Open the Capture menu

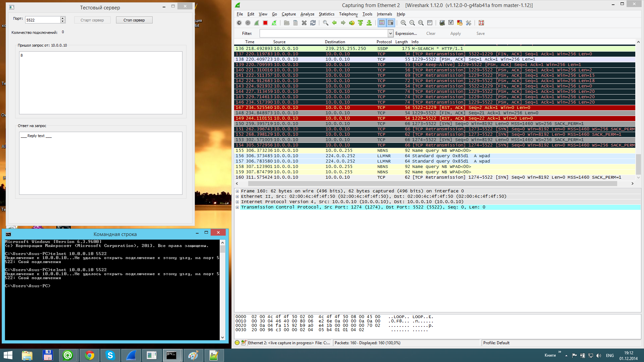pyautogui.click(x=288, y=14)
